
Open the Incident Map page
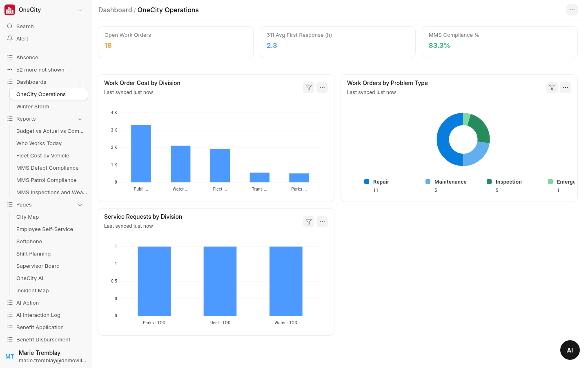pos(49,290)
